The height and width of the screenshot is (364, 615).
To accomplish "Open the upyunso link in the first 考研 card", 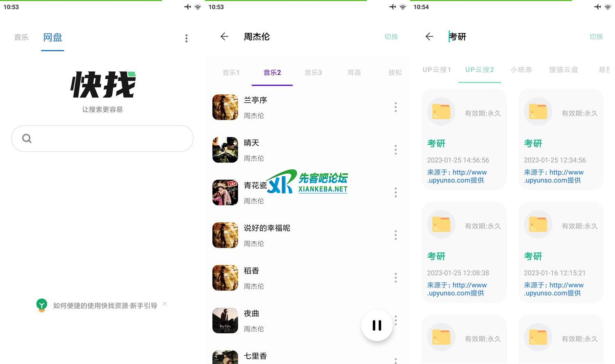I will pyautogui.click(x=457, y=176).
